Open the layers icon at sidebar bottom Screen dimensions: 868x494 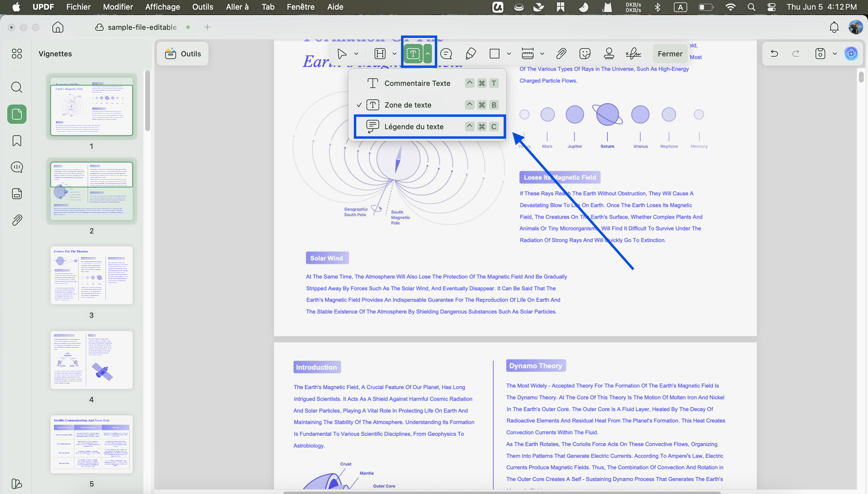click(x=17, y=483)
